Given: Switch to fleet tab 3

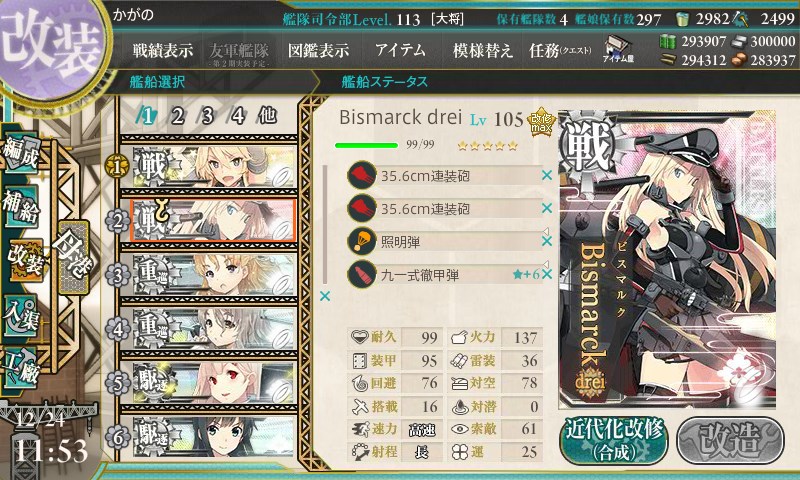Looking at the screenshot, I should [x=207, y=116].
